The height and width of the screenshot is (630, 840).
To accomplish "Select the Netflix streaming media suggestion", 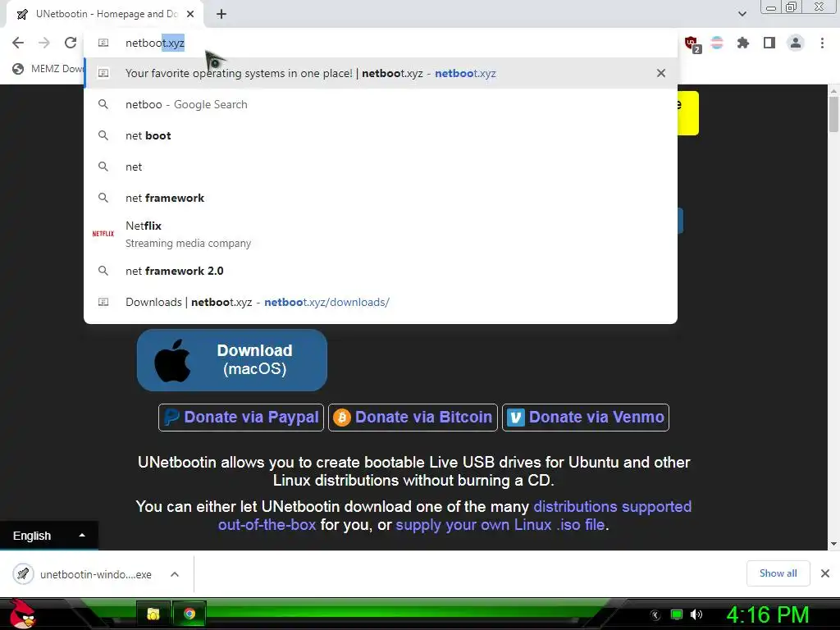I will 381,234.
